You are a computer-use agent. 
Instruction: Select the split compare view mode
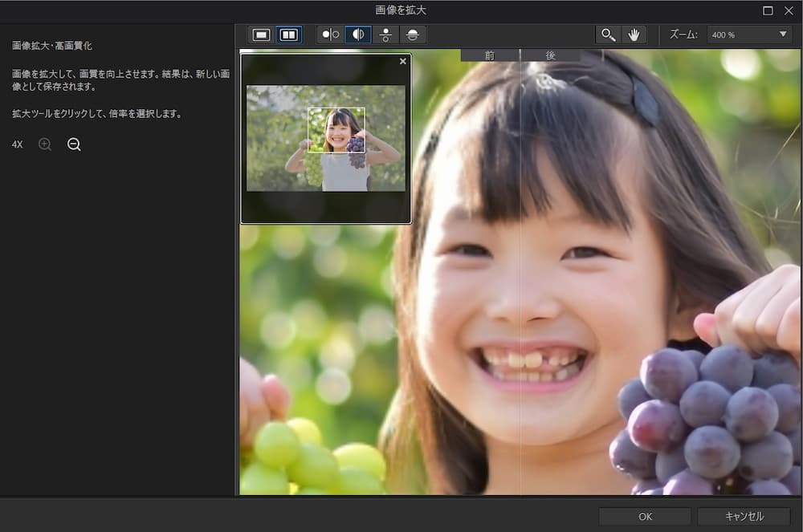288,35
